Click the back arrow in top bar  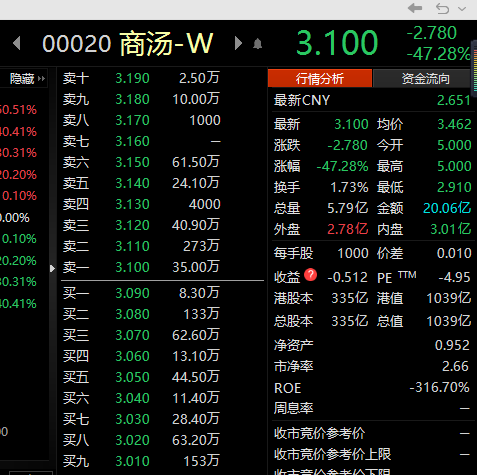[415, 8]
